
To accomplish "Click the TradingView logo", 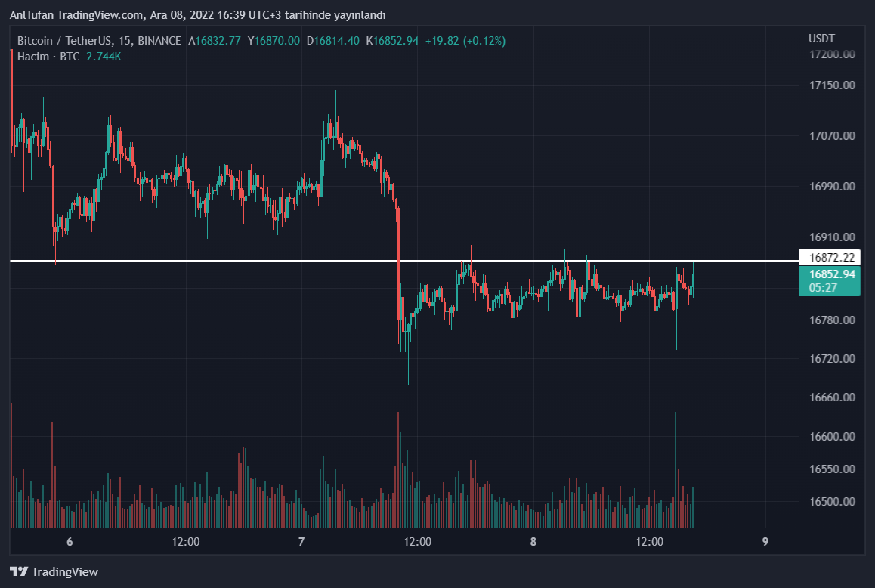I will tap(54, 572).
